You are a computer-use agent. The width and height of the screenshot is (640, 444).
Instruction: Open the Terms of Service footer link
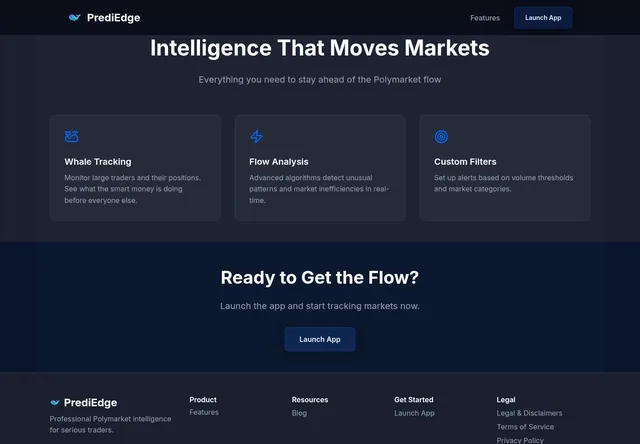point(525,427)
